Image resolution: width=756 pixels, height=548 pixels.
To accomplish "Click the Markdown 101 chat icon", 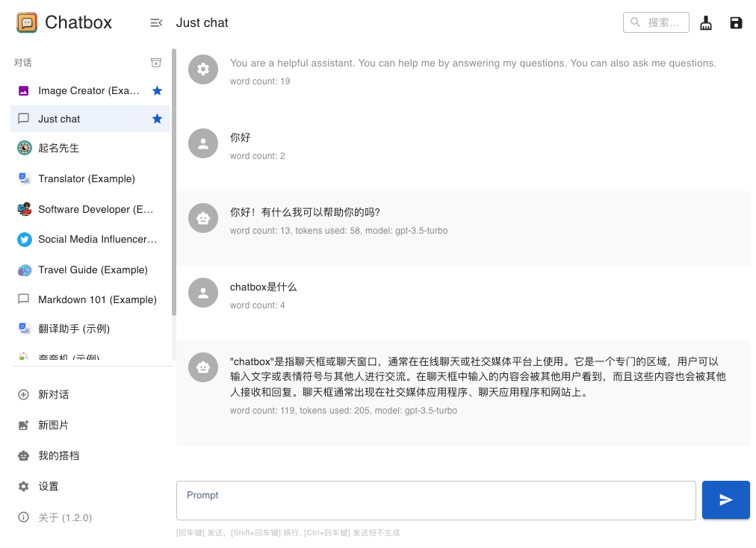I will [24, 299].
